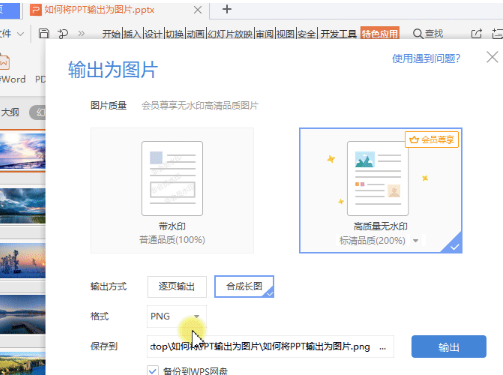Click the save icon in the toolbar
503x375 pixels.
coord(44,33)
